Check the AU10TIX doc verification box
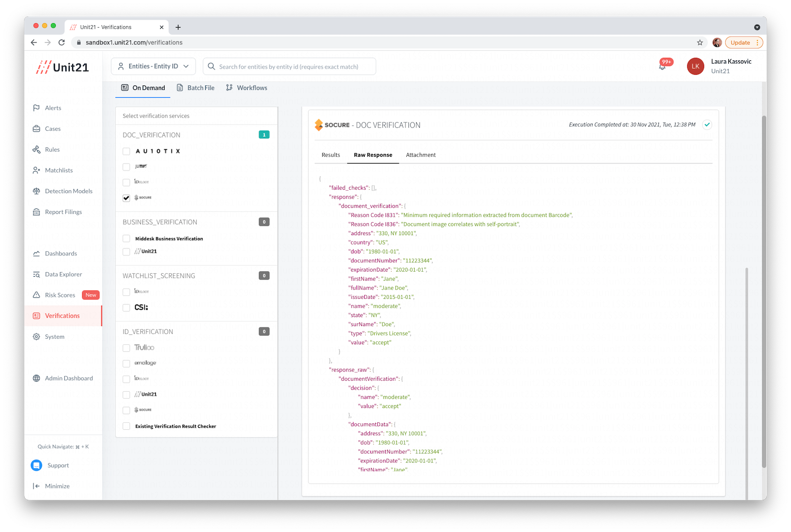Image resolution: width=791 pixels, height=532 pixels. [127, 151]
